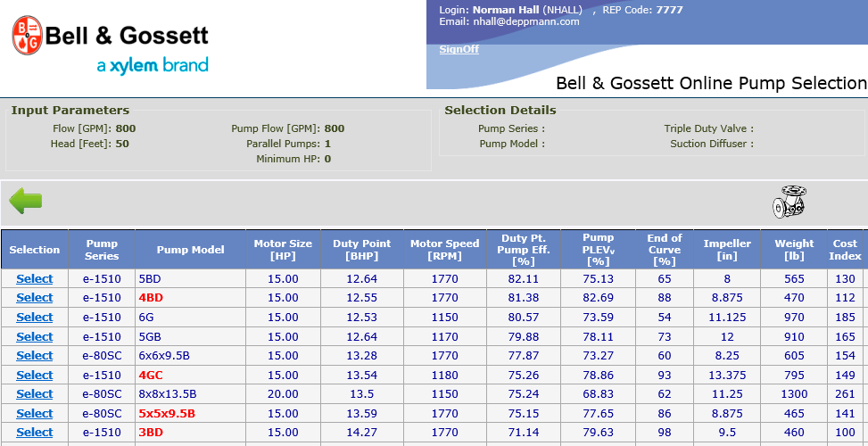Click the Motor Size [HP] column header
Viewport: 868px width, 446px height.
(283, 250)
